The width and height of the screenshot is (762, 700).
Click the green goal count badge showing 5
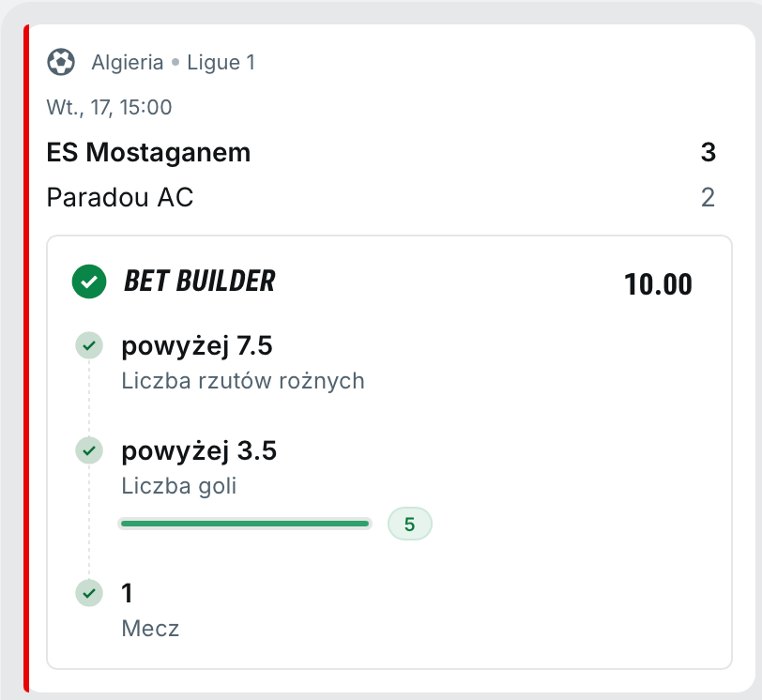click(409, 524)
